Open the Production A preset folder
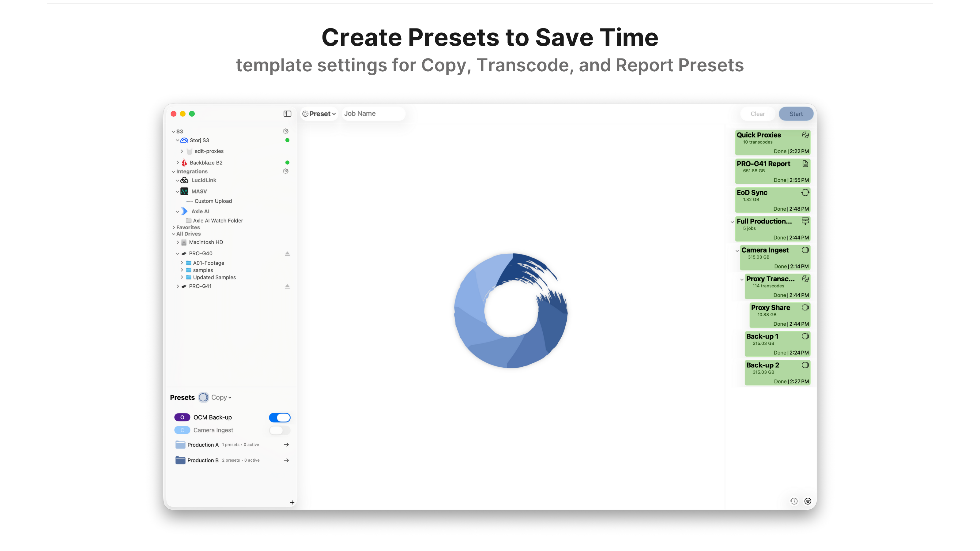Image resolution: width=980 pixels, height=551 pixels. point(286,444)
